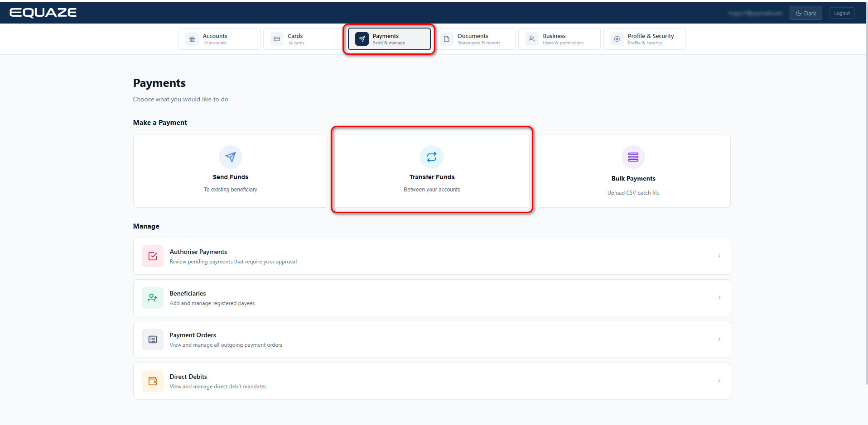Click the Payment Orders list icon

153,339
